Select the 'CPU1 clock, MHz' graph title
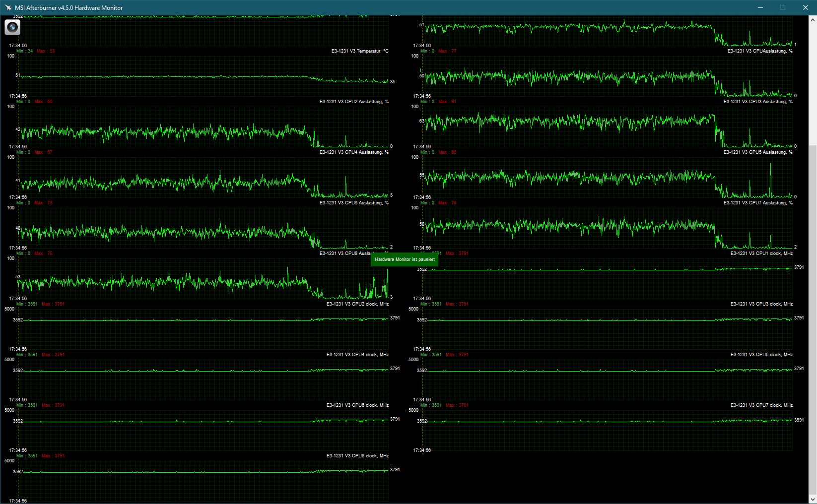Image resolution: width=817 pixels, height=504 pixels. [x=761, y=253]
